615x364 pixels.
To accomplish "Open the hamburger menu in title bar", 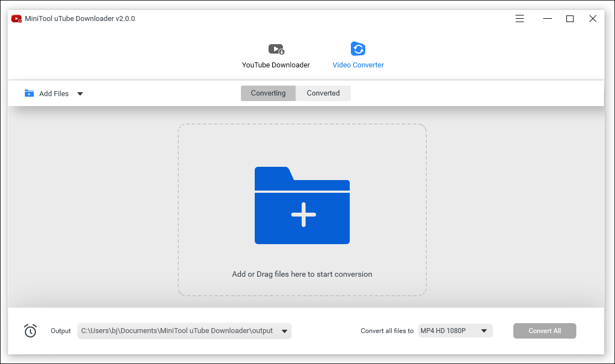I will click(520, 18).
